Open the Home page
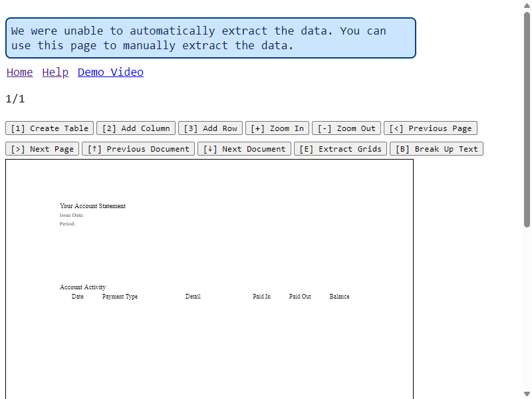This screenshot has height=399, width=532. [x=19, y=72]
